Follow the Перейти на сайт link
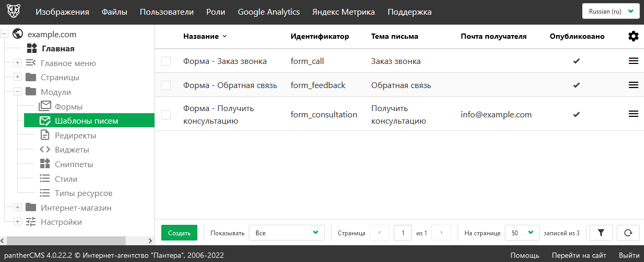 click(579, 255)
